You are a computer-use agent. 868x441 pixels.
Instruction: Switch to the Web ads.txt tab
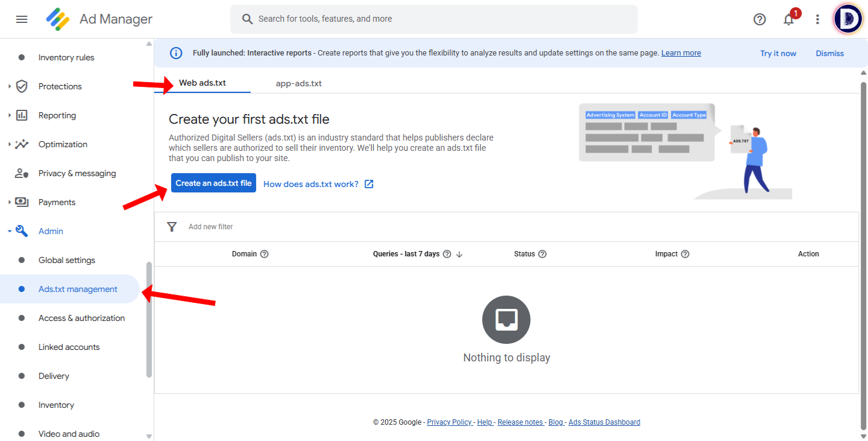pyautogui.click(x=203, y=83)
